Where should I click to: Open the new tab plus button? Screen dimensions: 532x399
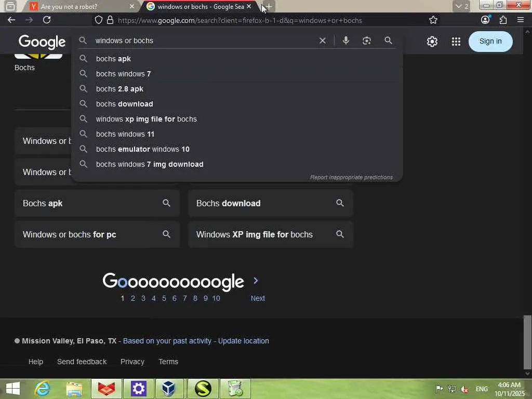[269, 6]
